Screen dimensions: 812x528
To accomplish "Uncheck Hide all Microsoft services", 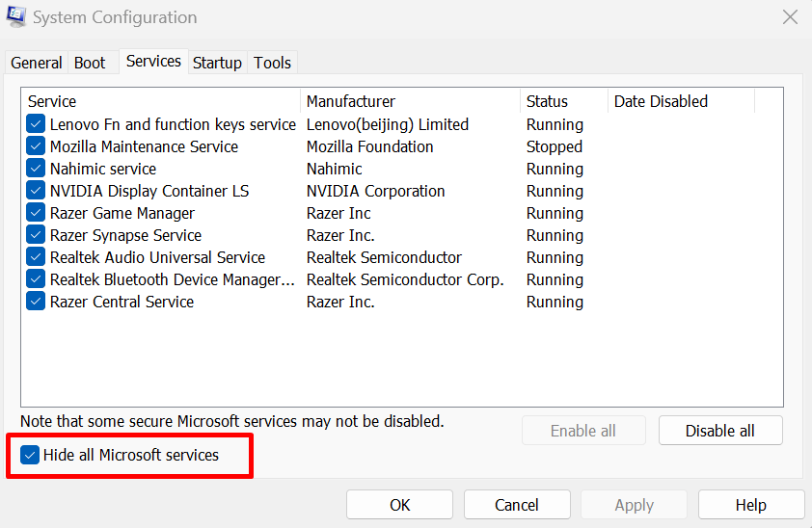I will [x=30, y=455].
